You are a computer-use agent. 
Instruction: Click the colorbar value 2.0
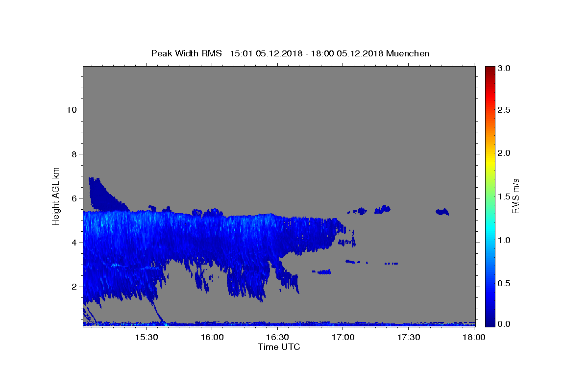tap(505, 153)
